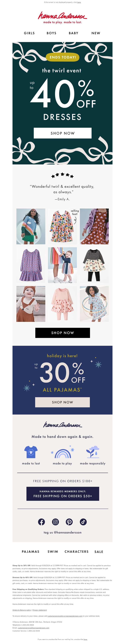Click the made responsibly plant icon
Viewport: 125px width, 644px height.
92,452
